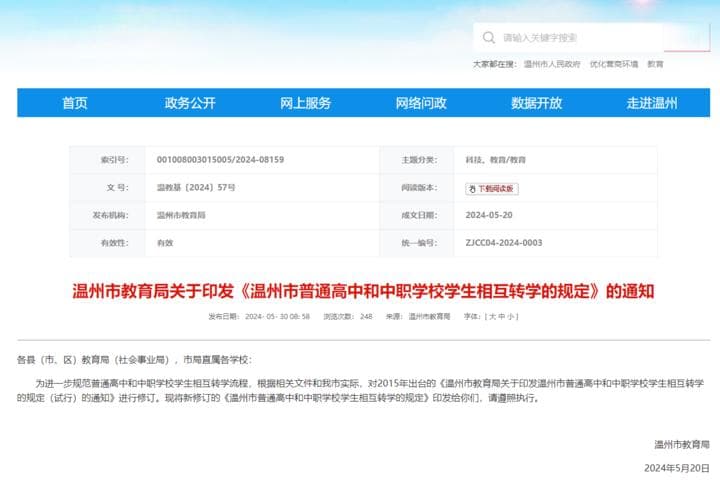The height and width of the screenshot is (480, 720).
Task: Click the red article title heading
Action: pos(363,291)
